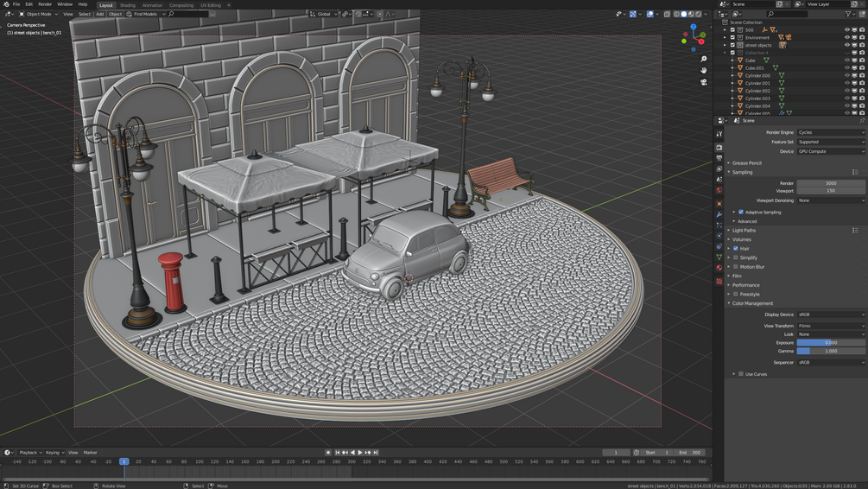This screenshot has width=868, height=489.
Task: Click the Gamma slider
Action: [x=830, y=351]
